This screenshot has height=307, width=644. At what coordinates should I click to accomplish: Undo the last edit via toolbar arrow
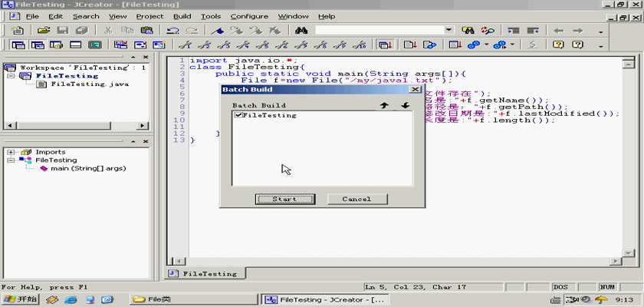click(172, 31)
